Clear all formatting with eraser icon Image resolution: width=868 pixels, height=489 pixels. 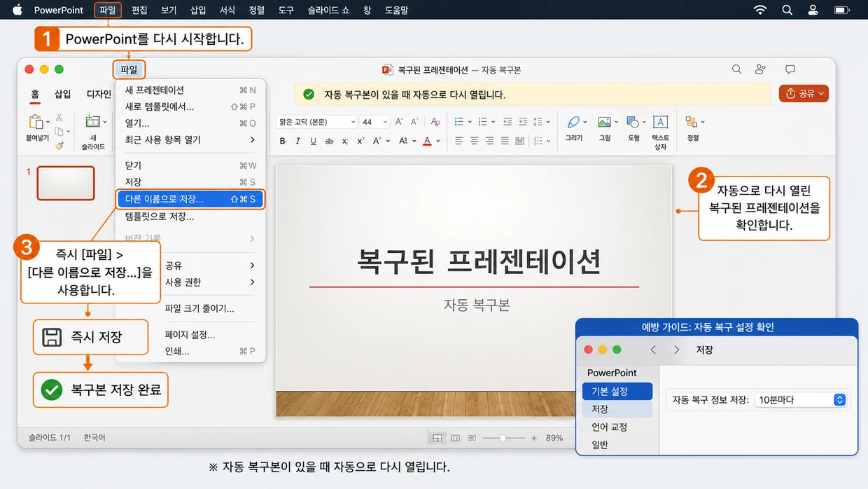(435, 122)
